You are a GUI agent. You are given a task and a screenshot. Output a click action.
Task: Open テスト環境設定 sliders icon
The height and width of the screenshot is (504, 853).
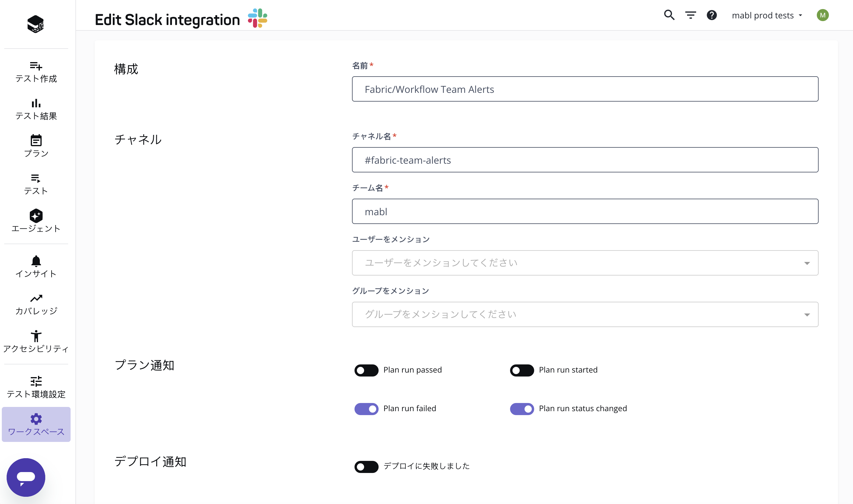point(36,381)
